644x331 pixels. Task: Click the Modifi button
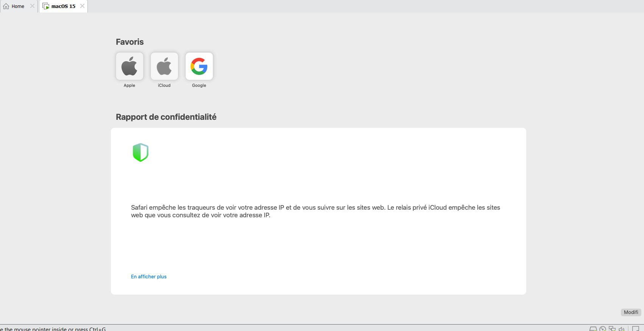coord(631,312)
